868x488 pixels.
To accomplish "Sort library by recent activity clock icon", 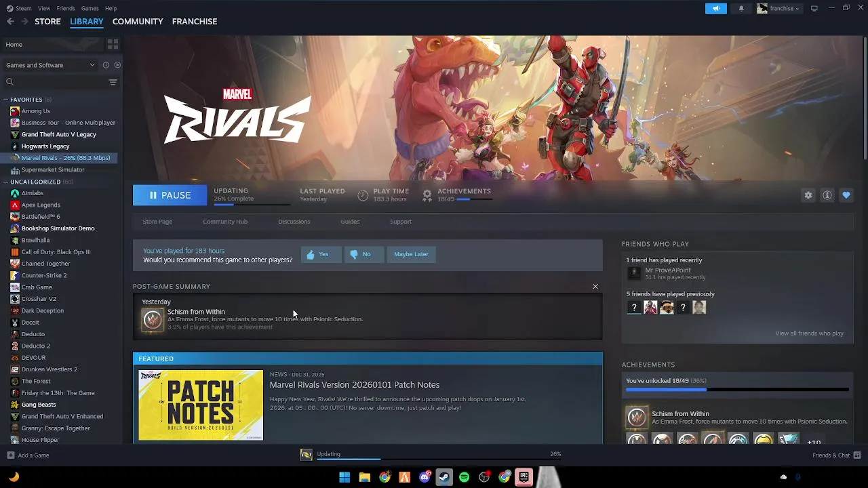I will click(x=106, y=65).
